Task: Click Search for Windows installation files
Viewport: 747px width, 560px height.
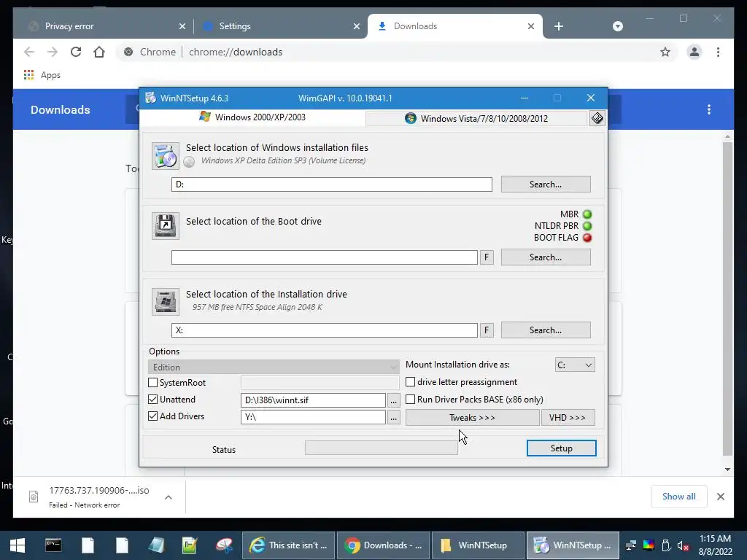Action: click(546, 184)
